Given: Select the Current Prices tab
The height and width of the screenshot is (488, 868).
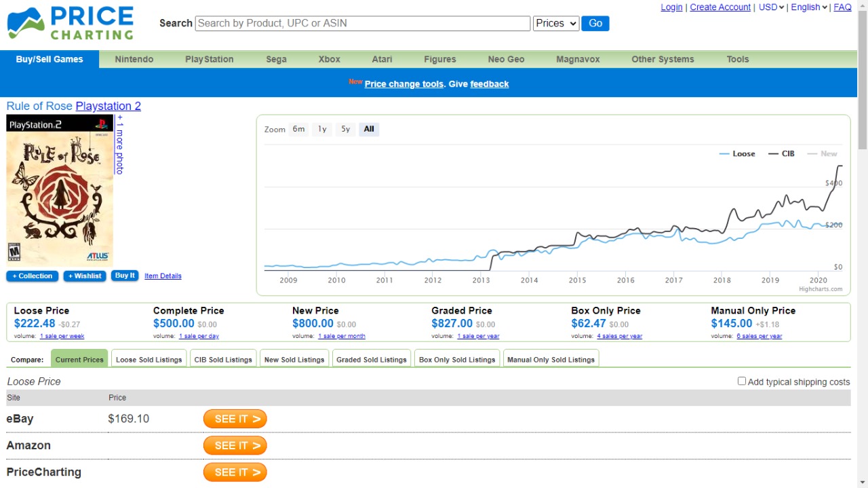Looking at the screenshot, I should coord(79,359).
